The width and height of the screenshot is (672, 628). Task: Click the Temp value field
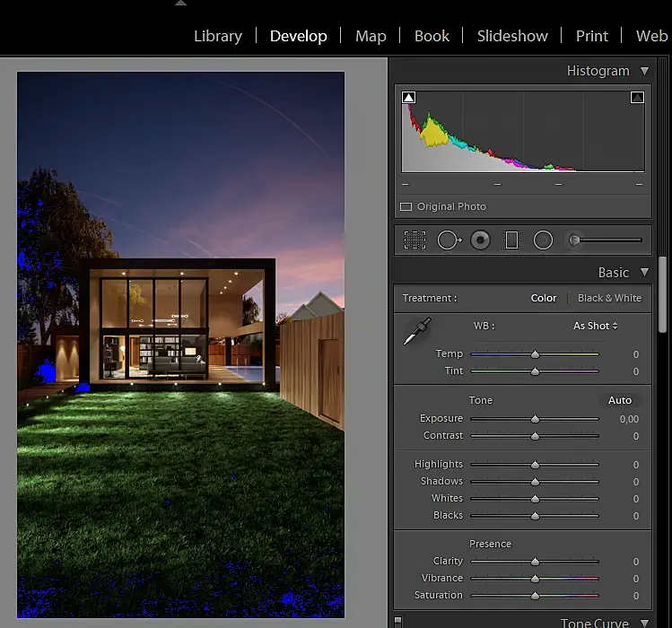636,354
